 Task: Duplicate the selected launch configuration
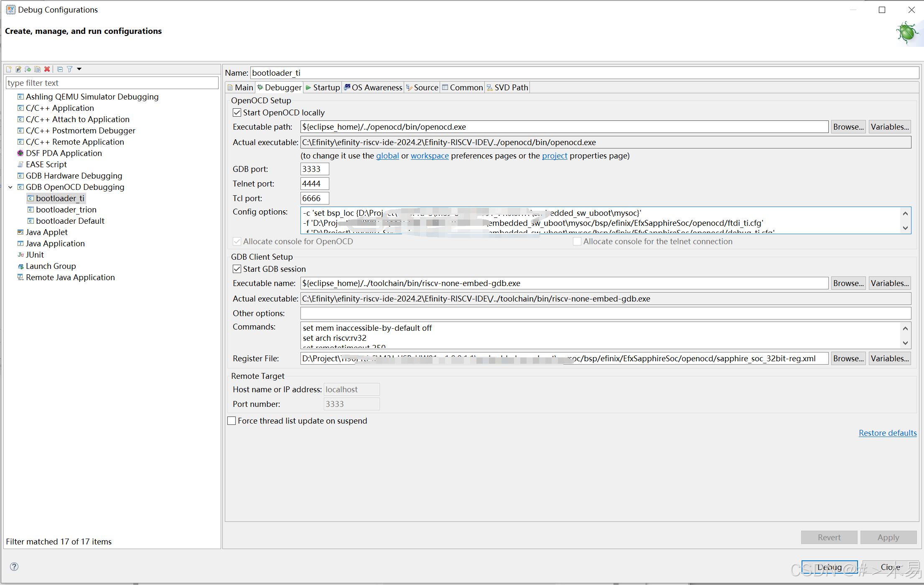click(x=38, y=69)
